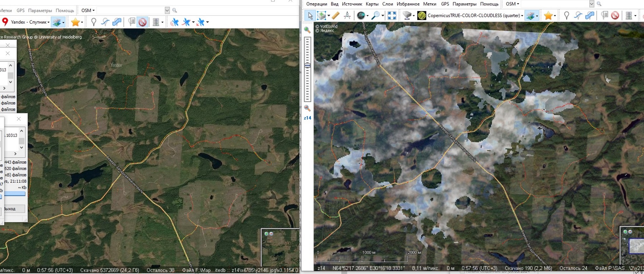Open the dark globe map icon
The width and height of the screenshot is (644, 274).
(x=361, y=15)
